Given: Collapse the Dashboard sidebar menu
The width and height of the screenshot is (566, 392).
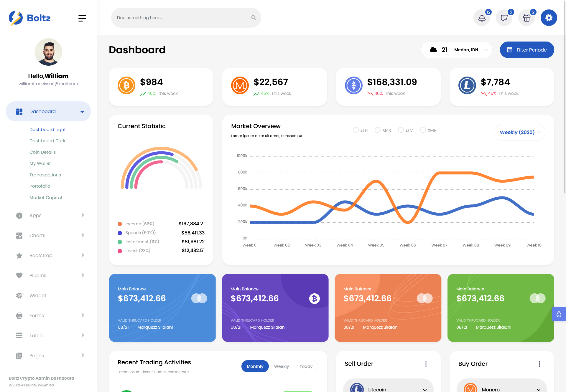Looking at the screenshot, I should (48, 111).
